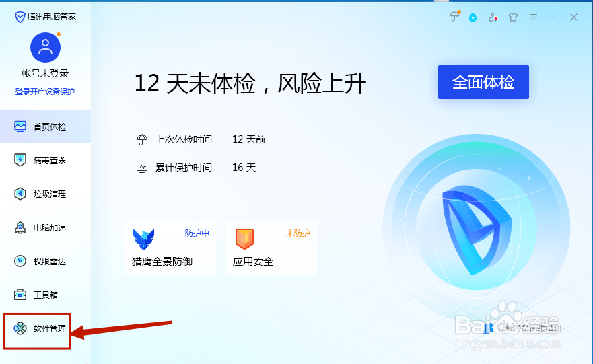This screenshot has height=364, width=593.
Task: Click the blue eagle icon
Action: 144,239
